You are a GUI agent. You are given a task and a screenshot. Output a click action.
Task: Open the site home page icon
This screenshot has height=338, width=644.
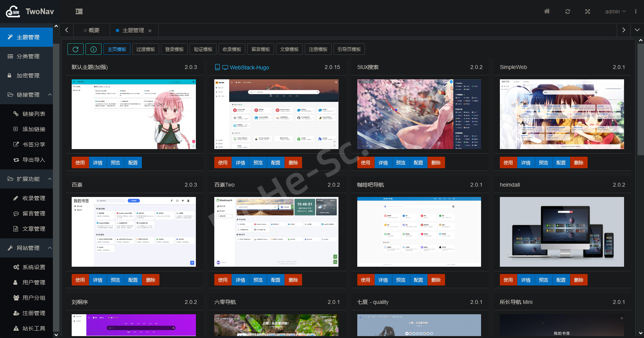tap(547, 11)
